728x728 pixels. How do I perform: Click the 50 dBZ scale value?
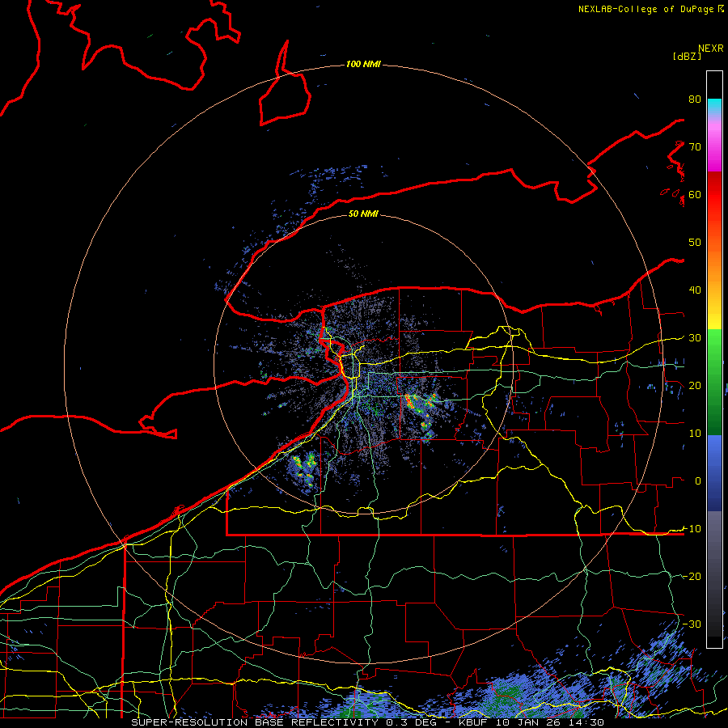point(695,243)
